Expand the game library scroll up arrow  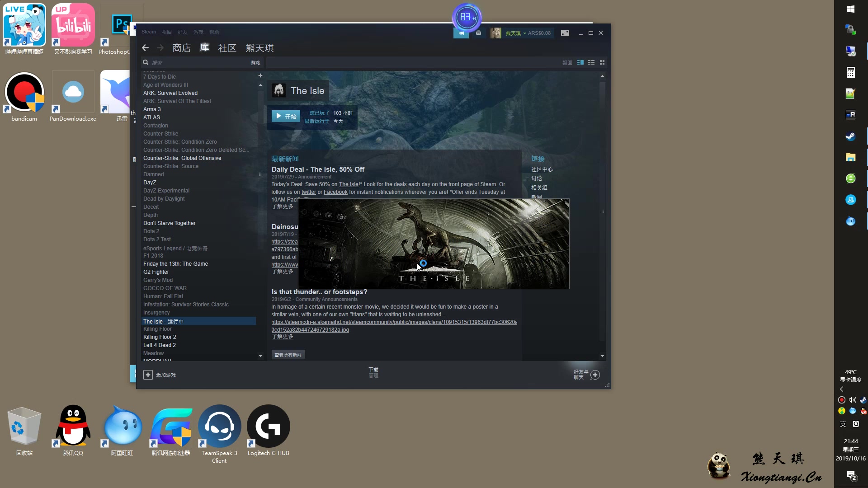coord(260,85)
